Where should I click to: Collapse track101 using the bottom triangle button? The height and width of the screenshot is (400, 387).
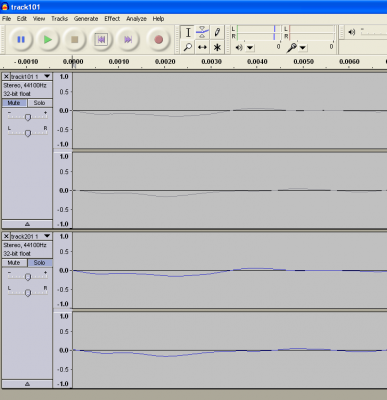point(27,224)
